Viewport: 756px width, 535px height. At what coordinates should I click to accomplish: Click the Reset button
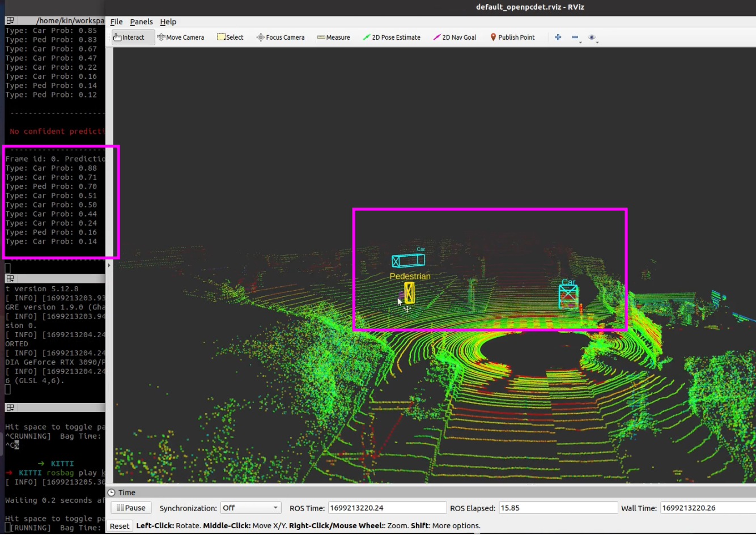pos(120,526)
